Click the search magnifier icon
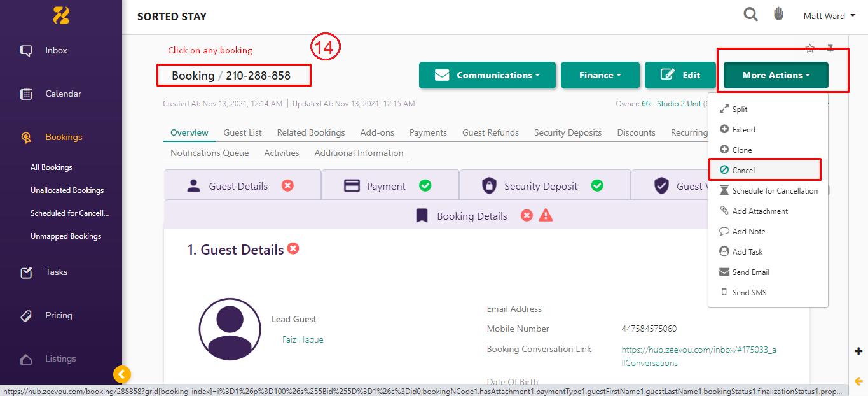The image size is (868, 396). [x=751, y=15]
